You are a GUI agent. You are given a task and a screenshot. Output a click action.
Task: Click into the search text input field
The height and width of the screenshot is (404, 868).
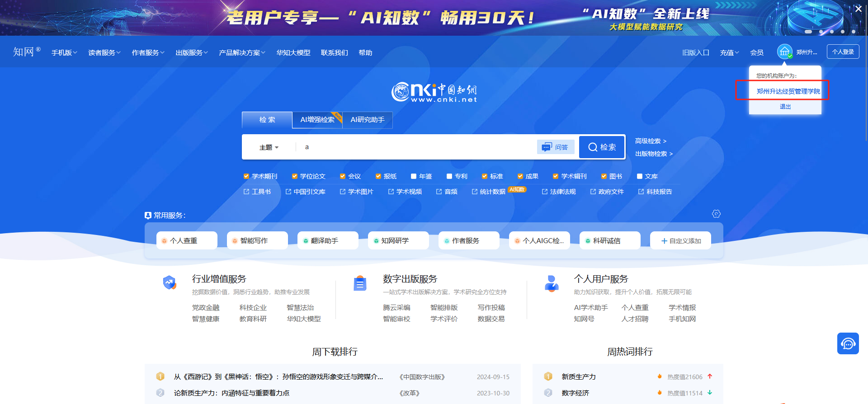(416, 147)
